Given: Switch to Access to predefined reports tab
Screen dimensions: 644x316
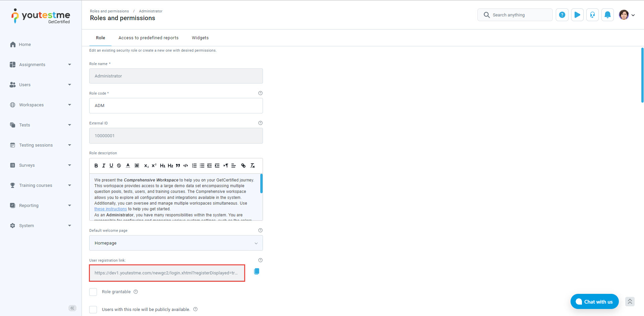Looking at the screenshot, I should [148, 38].
